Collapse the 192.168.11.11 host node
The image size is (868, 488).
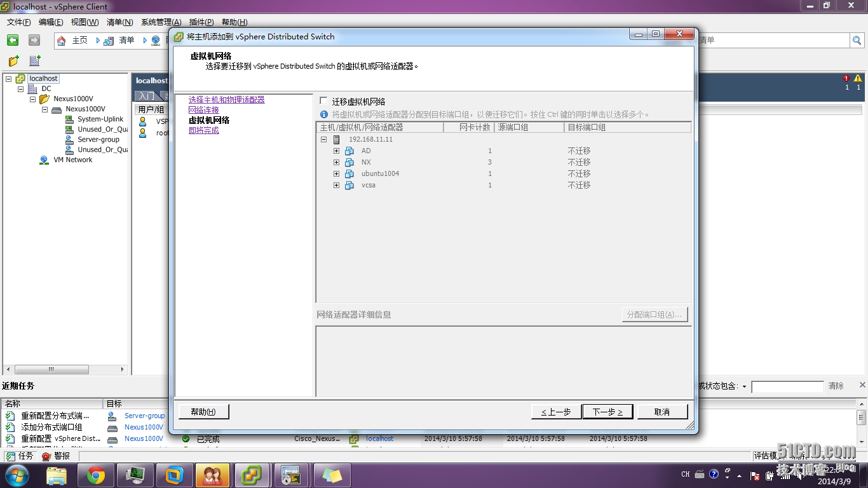tap(323, 139)
